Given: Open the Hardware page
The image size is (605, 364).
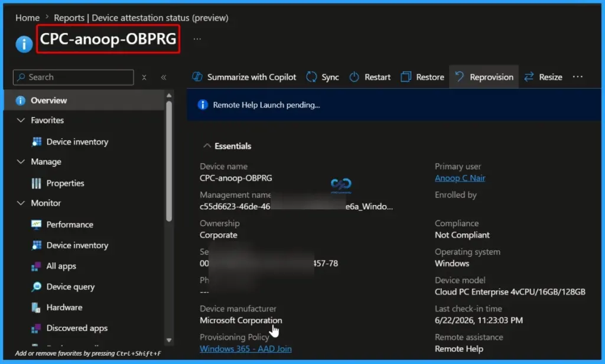Looking at the screenshot, I should coord(64,307).
